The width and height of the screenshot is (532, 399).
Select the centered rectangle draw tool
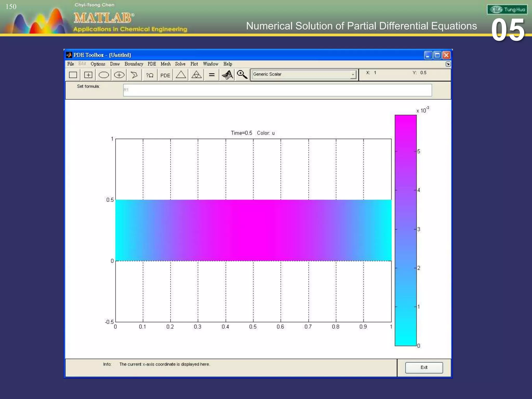(88, 75)
